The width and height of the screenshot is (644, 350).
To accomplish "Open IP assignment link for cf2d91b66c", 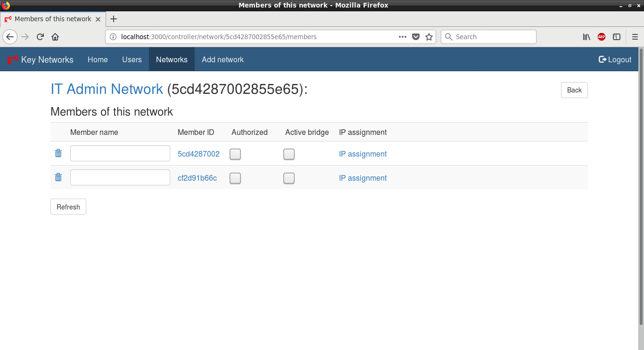I will click(x=363, y=178).
